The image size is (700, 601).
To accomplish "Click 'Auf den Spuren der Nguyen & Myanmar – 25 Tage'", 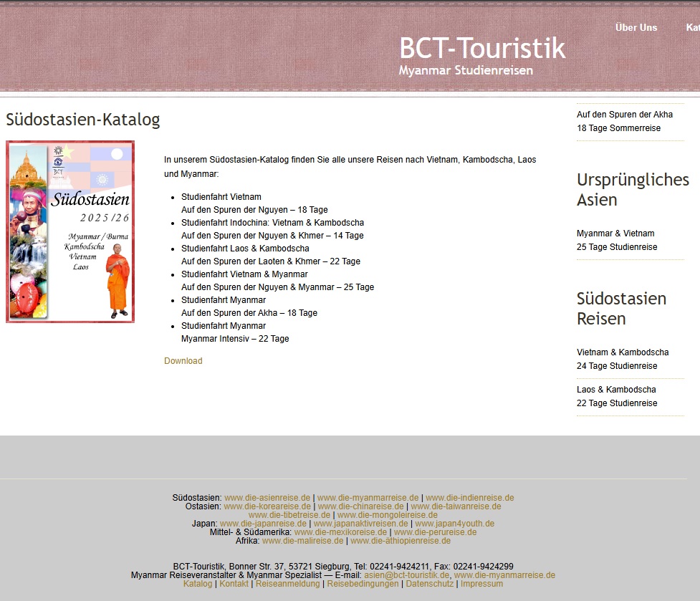I will 278,287.
